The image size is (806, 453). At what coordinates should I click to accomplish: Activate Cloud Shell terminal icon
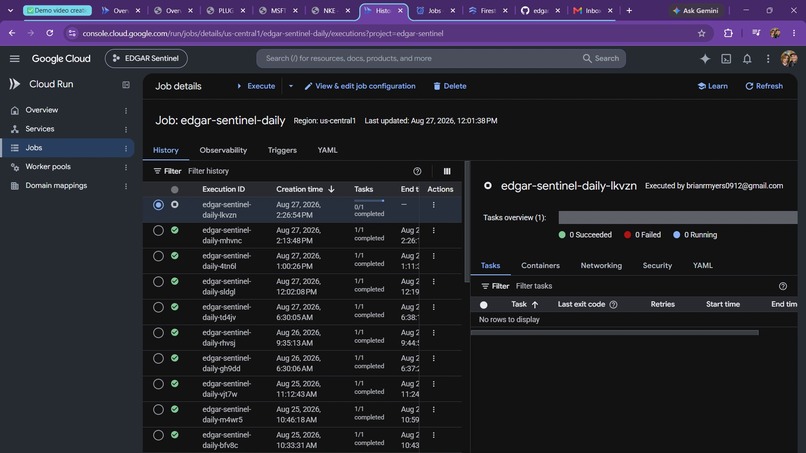pyautogui.click(x=726, y=59)
